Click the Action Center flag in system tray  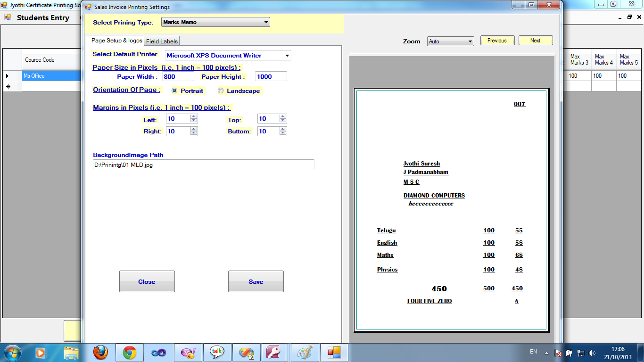558,352
